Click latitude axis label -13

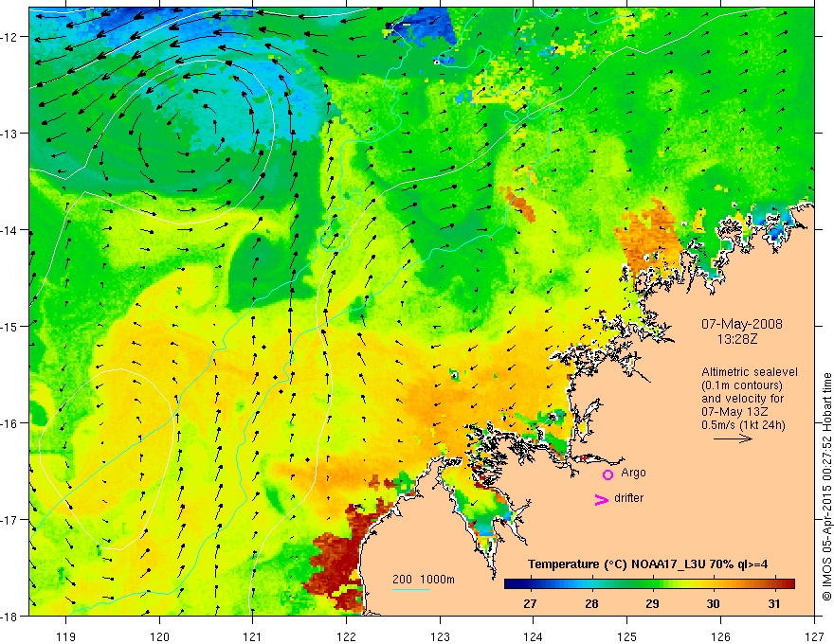point(9,134)
